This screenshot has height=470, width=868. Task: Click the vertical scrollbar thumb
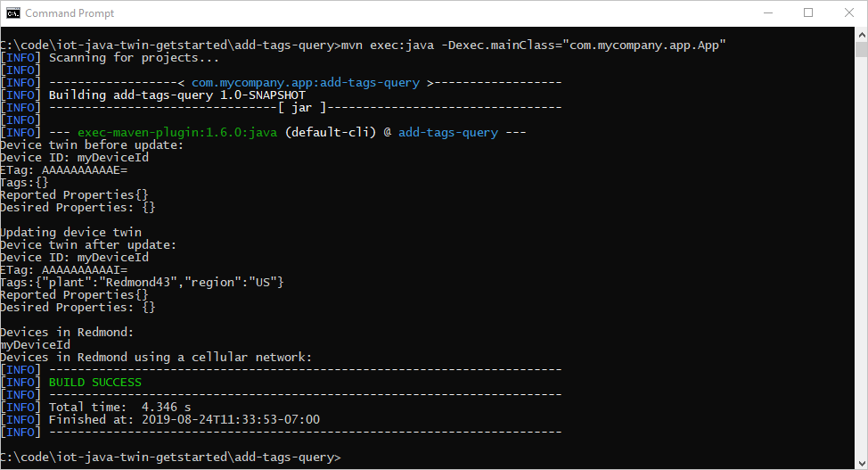[862, 49]
